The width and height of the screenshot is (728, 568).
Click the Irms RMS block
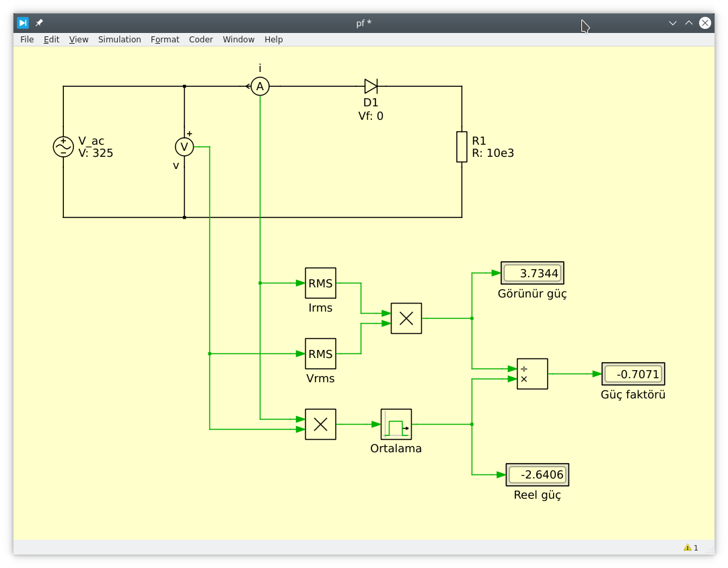320,283
